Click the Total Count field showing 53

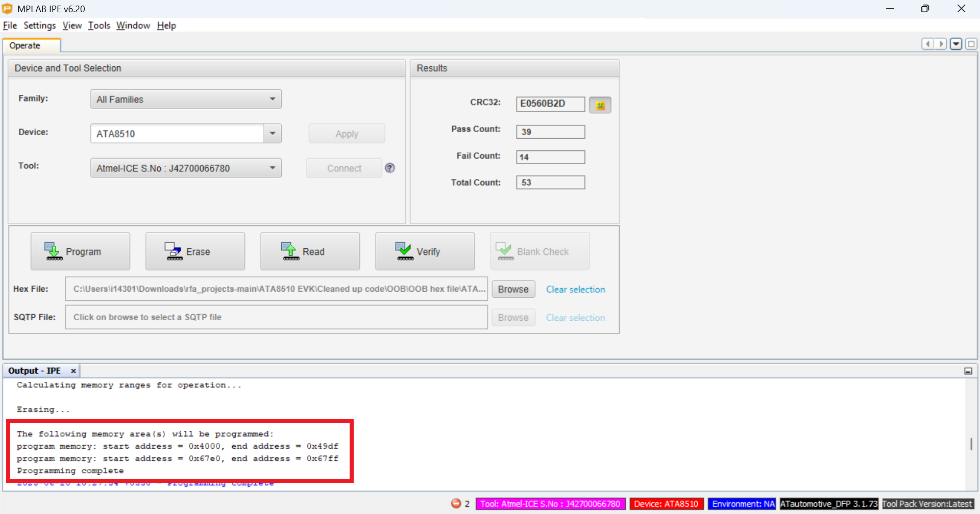coord(550,182)
